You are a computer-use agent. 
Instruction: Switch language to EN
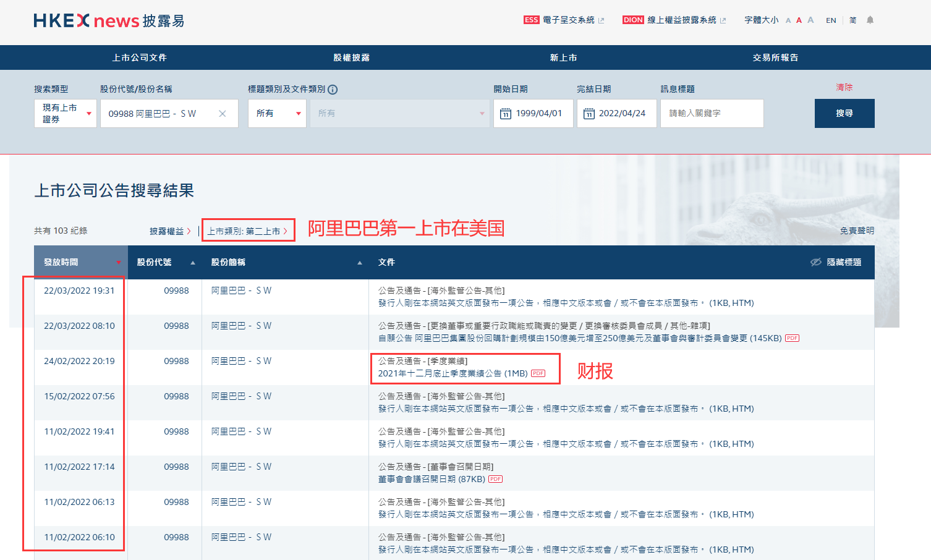(831, 20)
